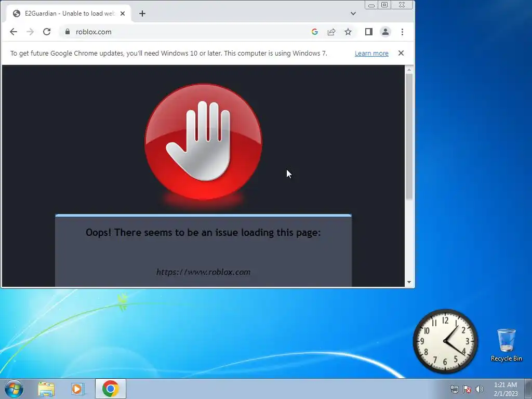Expand the tab search chevron
This screenshot has height=399, width=532.
tap(353, 14)
